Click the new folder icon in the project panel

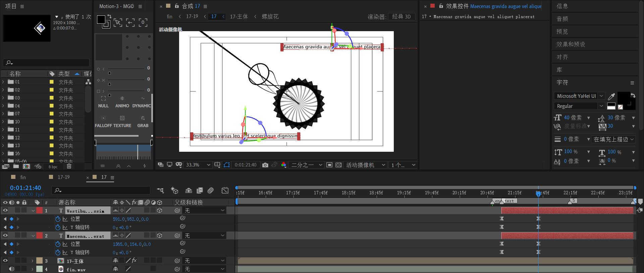[16, 166]
